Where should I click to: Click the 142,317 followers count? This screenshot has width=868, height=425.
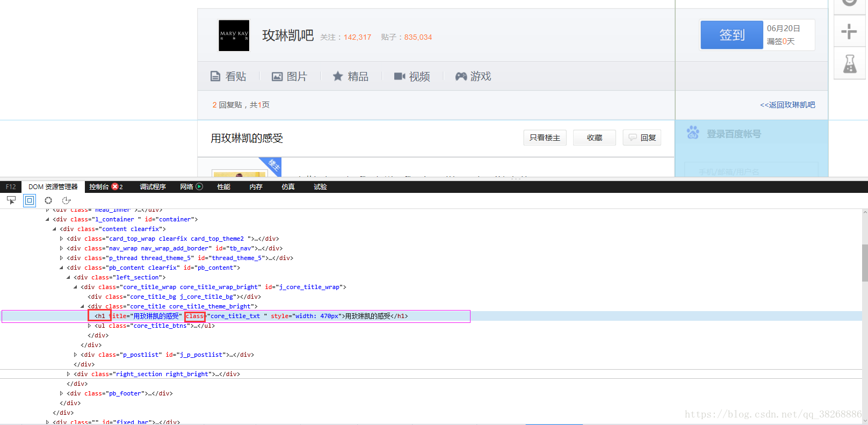[357, 37]
